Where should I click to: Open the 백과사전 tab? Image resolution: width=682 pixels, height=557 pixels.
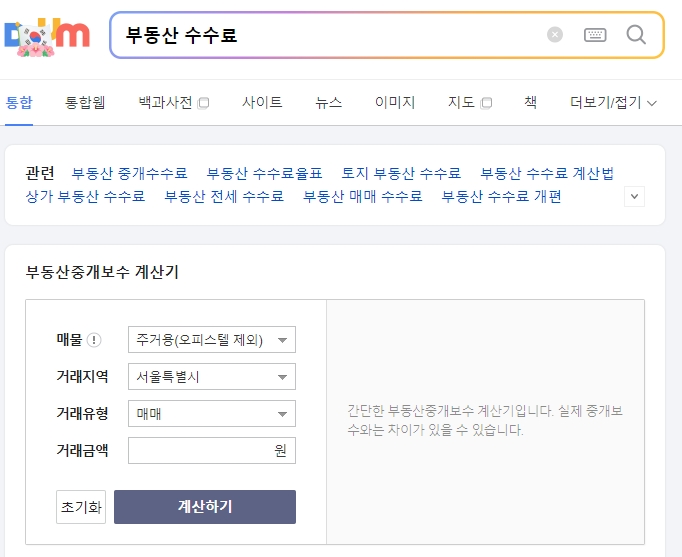pyautogui.click(x=165, y=103)
